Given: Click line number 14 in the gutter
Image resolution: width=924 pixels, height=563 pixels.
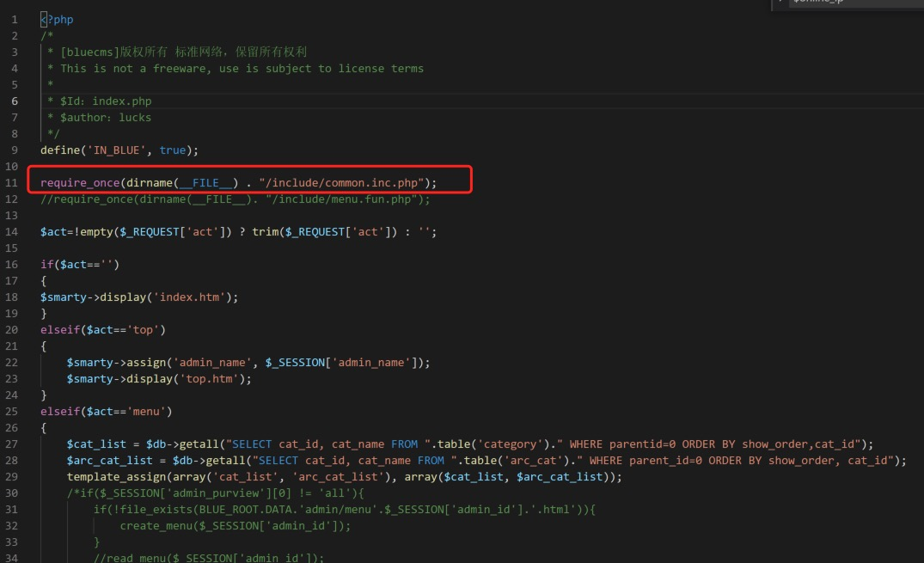Looking at the screenshot, I should (12, 232).
